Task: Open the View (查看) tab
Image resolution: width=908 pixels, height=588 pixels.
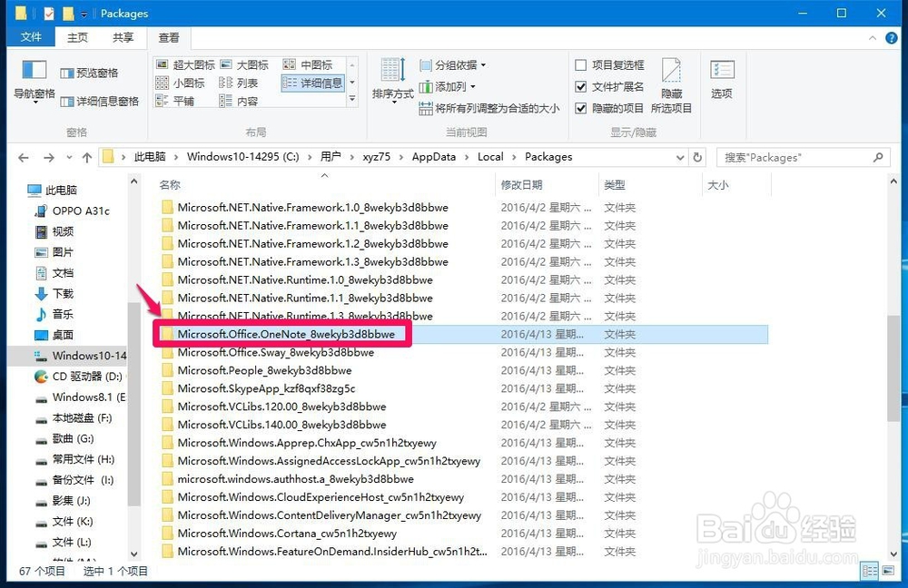Action: (169, 37)
